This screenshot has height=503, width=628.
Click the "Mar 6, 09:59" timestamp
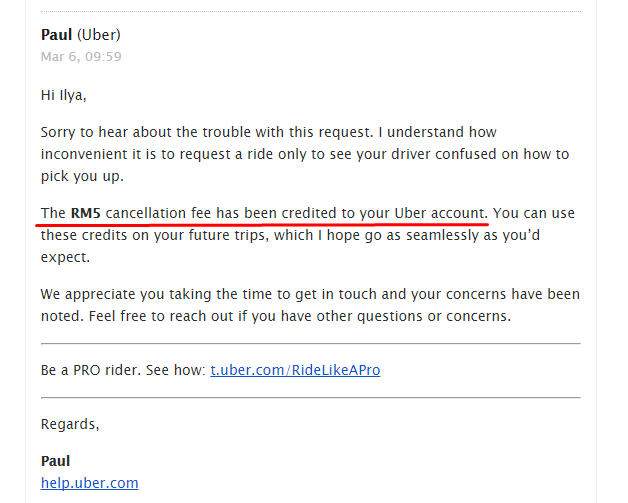pyautogui.click(x=81, y=56)
